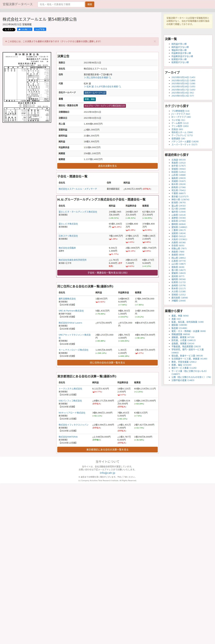Dismiss the newer-settlement alert banner
This screenshot has width=215, height=644.
point(155,41)
